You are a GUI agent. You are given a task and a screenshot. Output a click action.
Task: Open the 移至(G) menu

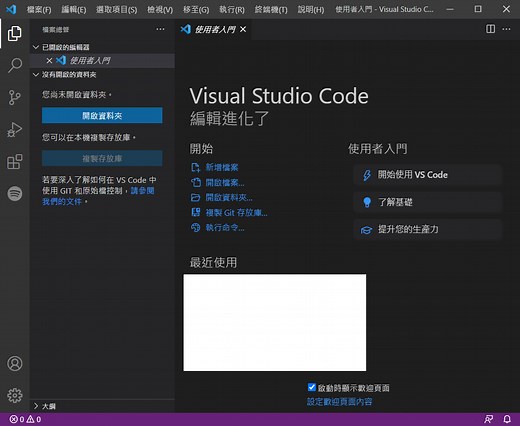[196, 9]
